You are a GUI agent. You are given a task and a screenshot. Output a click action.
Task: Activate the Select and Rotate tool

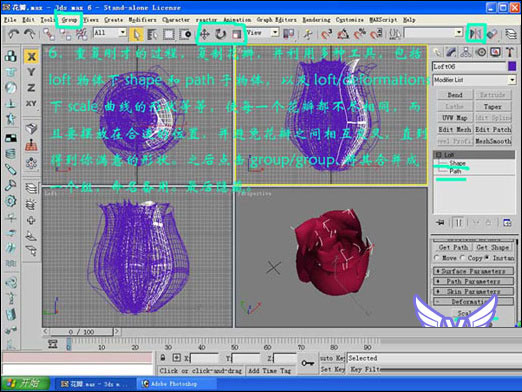[220, 34]
